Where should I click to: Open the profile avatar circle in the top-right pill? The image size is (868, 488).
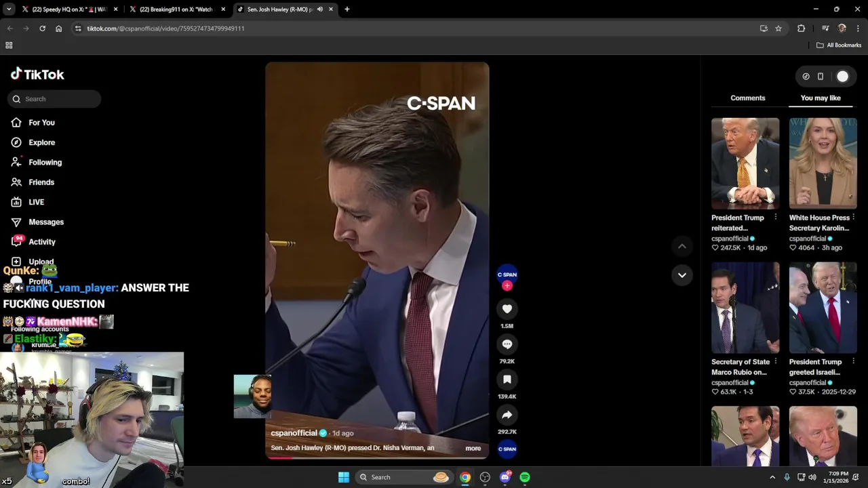point(842,77)
